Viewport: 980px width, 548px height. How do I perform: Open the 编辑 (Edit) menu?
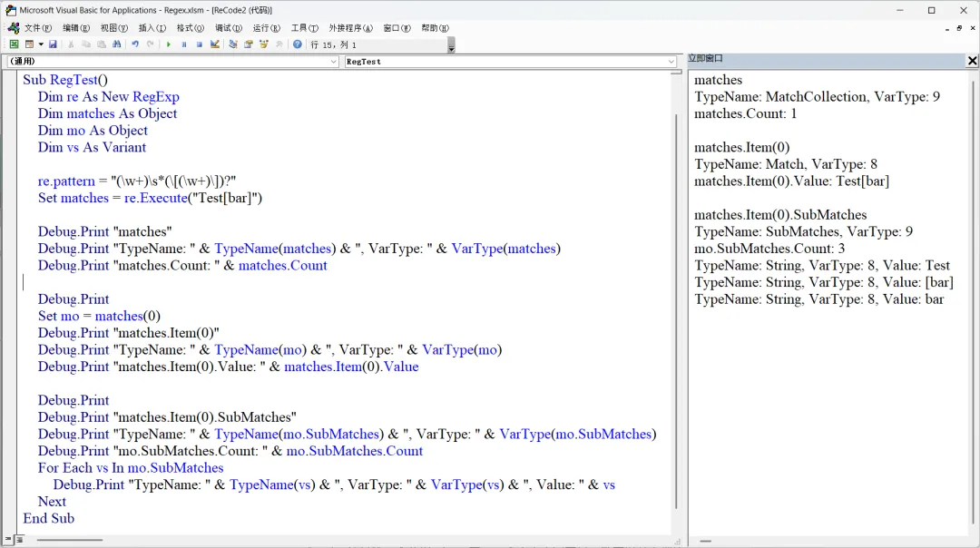coord(76,28)
